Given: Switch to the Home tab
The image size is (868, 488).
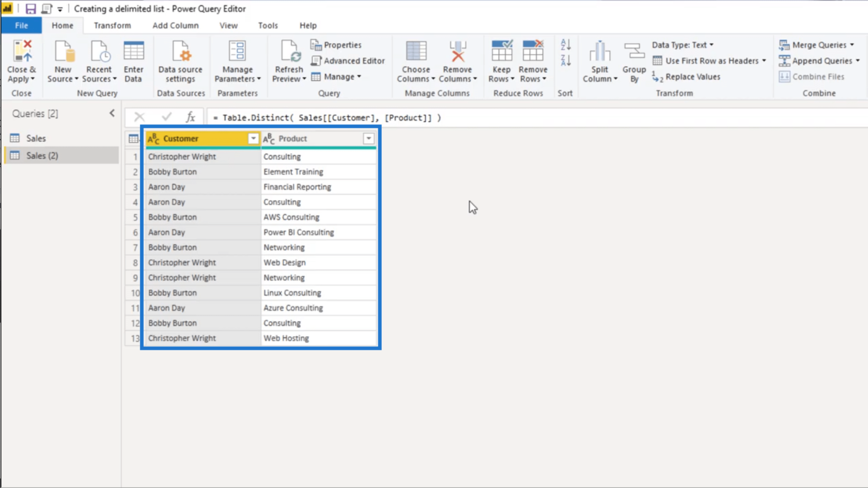Looking at the screenshot, I should pos(63,25).
